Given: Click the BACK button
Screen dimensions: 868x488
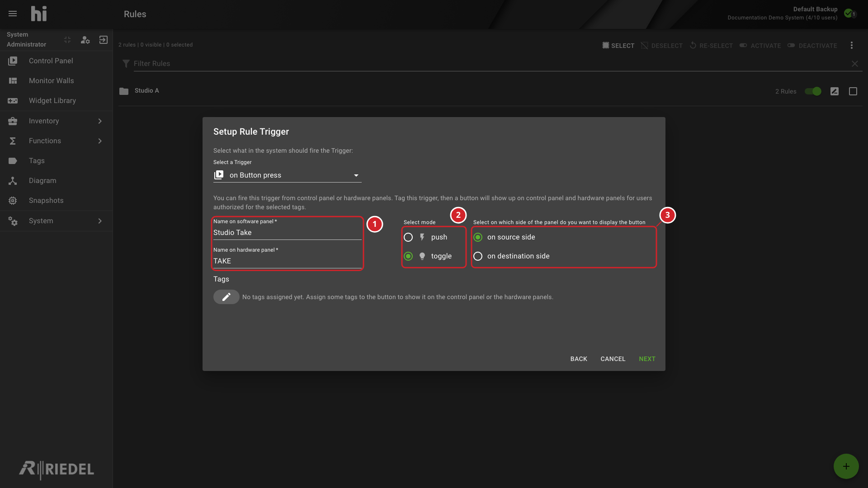Looking at the screenshot, I should coord(579,359).
